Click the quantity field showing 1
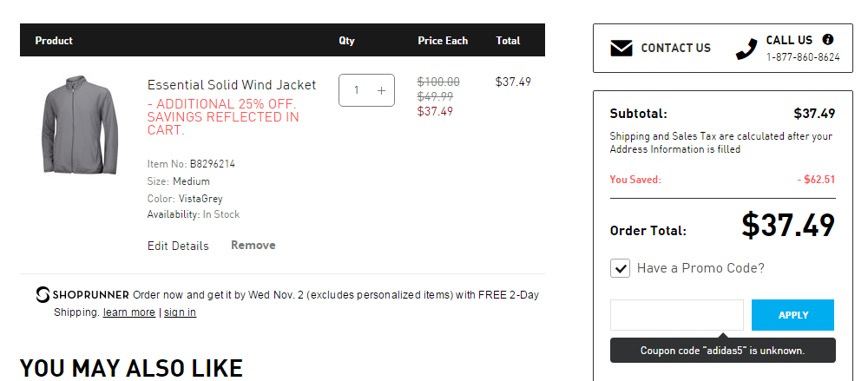The height and width of the screenshot is (381, 868). pos(357,90)
